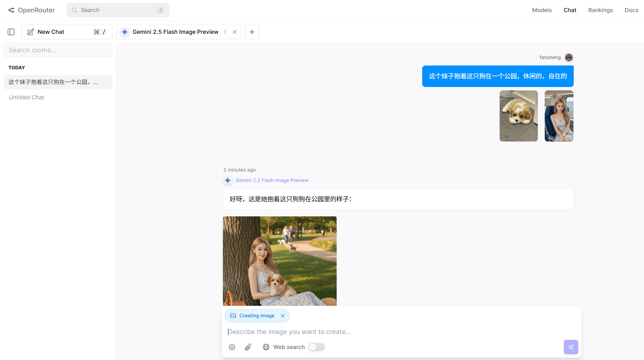Dismiss the Creating Image chip
Image resolution: width=644 pixels, height=360 pixels.
click(283, 316)
